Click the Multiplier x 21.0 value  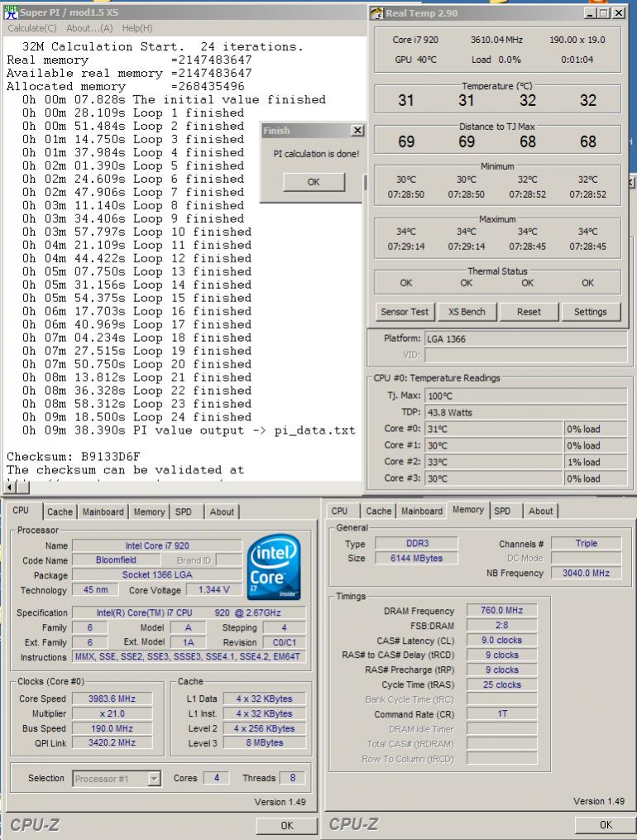[112, 713]
